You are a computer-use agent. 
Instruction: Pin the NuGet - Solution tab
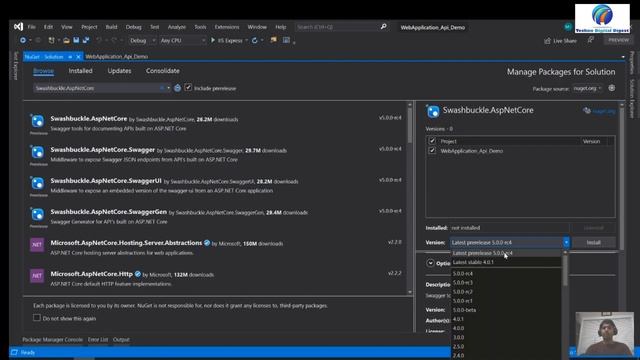click(70, 57)
